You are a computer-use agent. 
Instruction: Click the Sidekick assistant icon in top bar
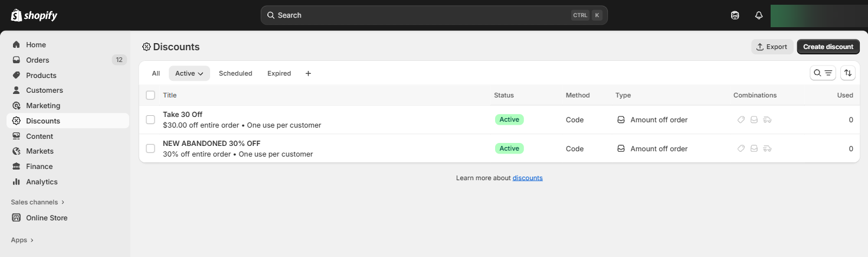(x=735, y=15)
